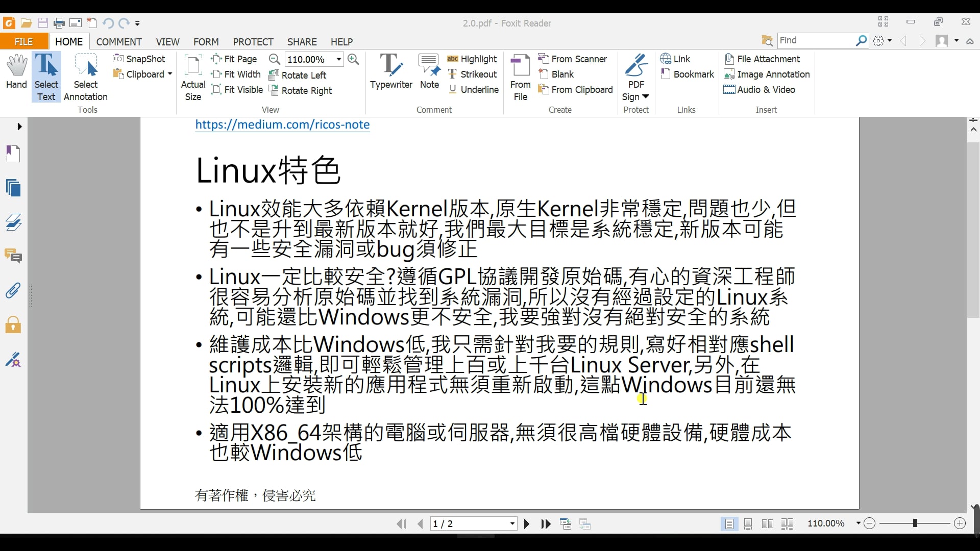Toggle facing pages view mode
Viewport: 980px width, 551px height.
[x=767, y=524]
